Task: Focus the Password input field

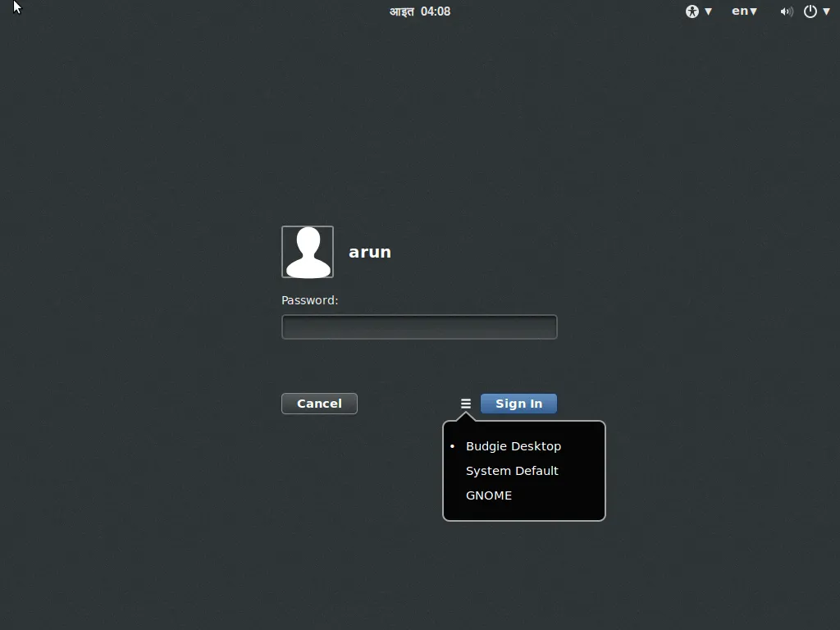Action: pyautogui.click(x=419, y=327)
